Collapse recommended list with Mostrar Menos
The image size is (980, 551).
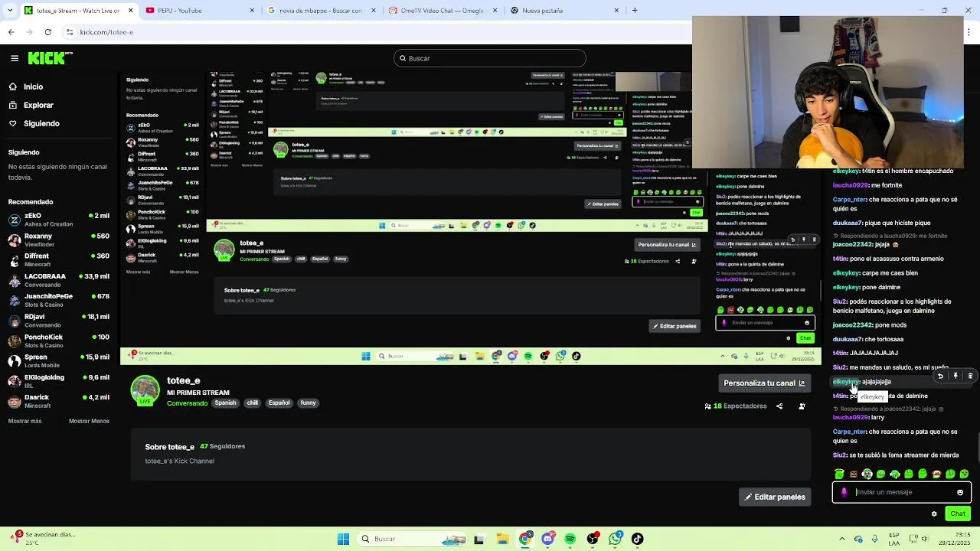[x=89, y=421]
